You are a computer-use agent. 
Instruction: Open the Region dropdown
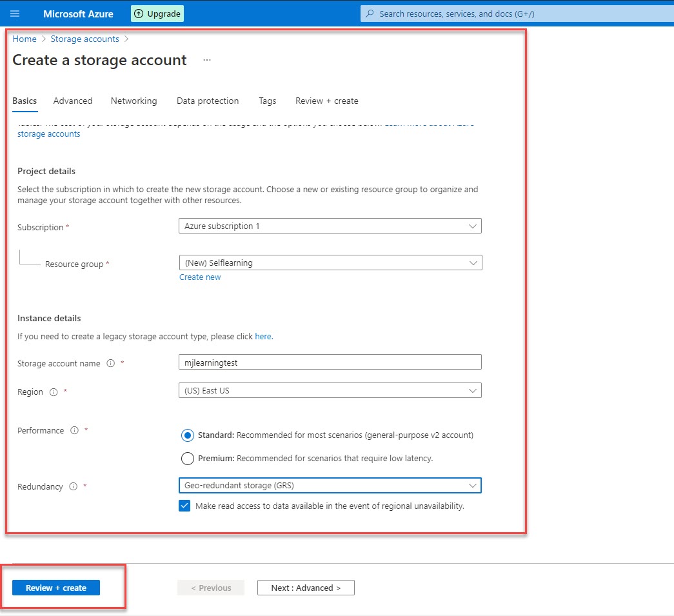coord(330,390)
